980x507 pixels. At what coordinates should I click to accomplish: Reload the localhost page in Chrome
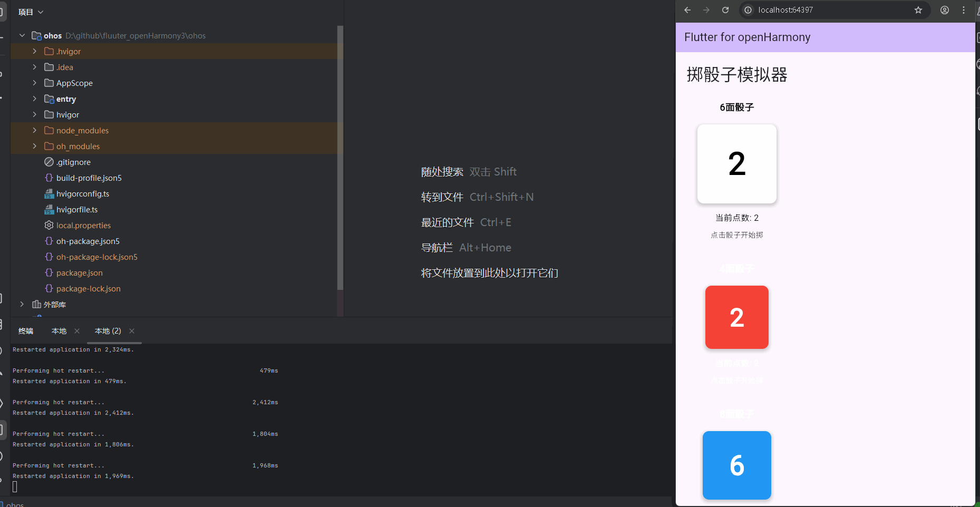tap(725, 10)
